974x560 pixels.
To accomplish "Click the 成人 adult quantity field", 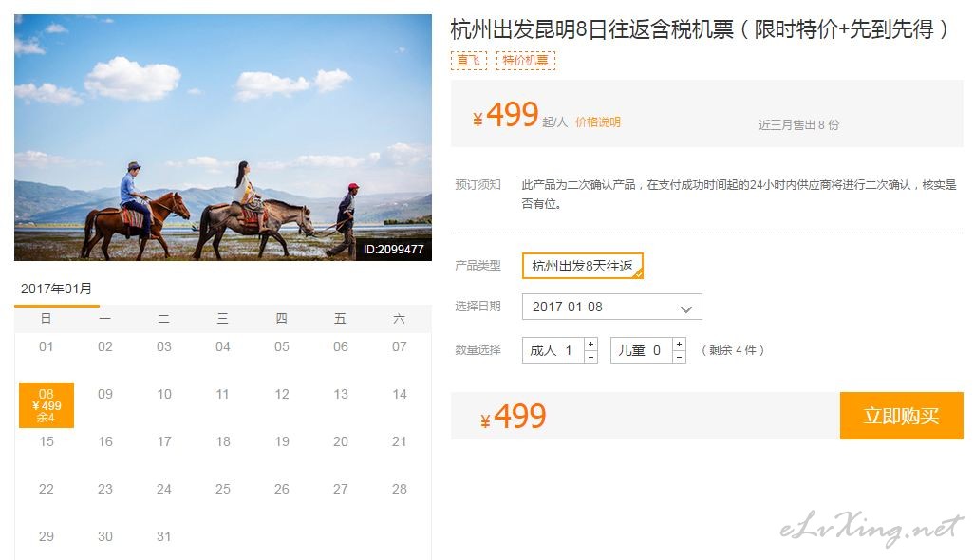I will point(553,350).
